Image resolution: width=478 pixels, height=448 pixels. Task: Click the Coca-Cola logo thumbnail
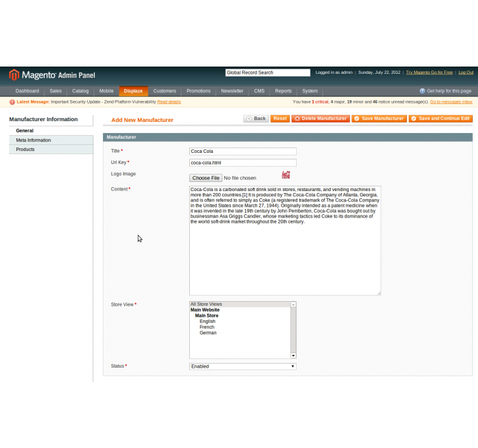click(285, 175)
